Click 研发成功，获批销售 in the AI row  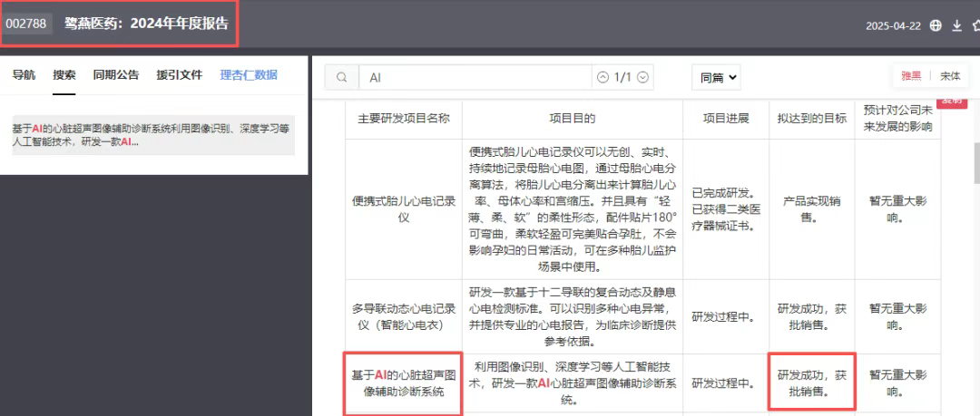(x=811, y=383)
